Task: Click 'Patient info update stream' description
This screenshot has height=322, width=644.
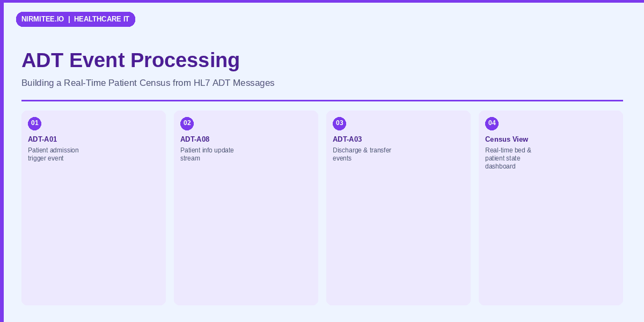Action: point(207,154)
